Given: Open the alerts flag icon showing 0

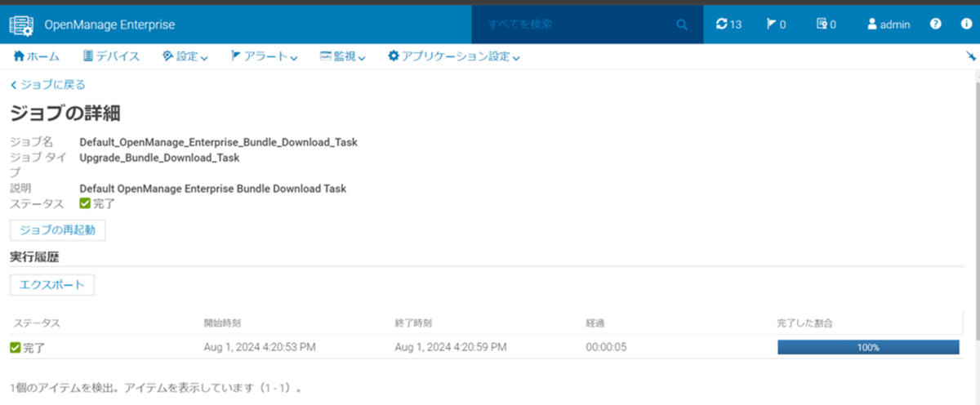Looking at the screenshot, I should 776,24.
